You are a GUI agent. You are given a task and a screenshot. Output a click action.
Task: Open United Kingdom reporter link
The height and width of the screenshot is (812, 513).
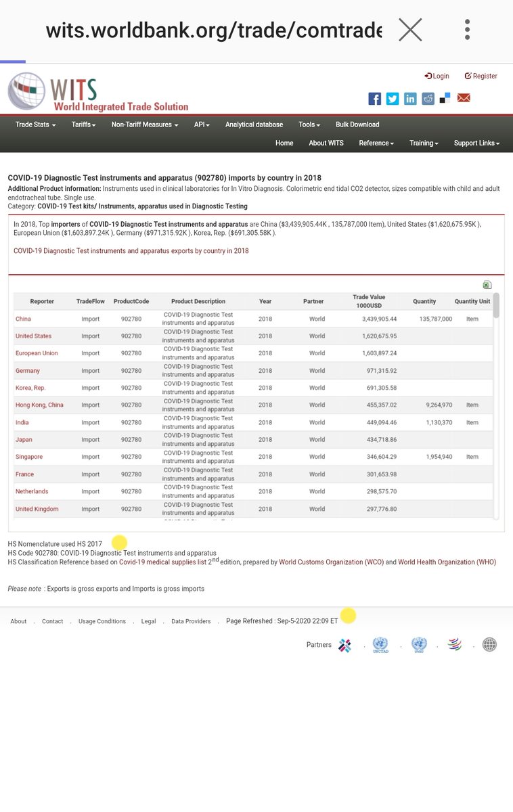[37, 509]
